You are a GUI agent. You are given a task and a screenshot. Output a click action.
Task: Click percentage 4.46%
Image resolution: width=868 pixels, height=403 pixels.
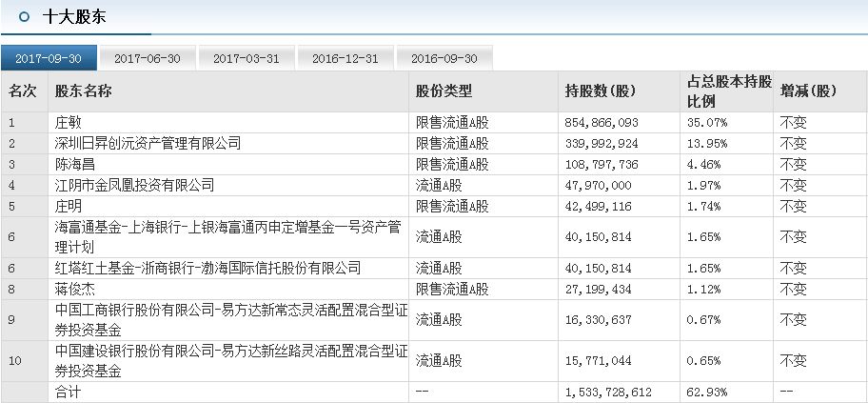click(x=703, y=165)
